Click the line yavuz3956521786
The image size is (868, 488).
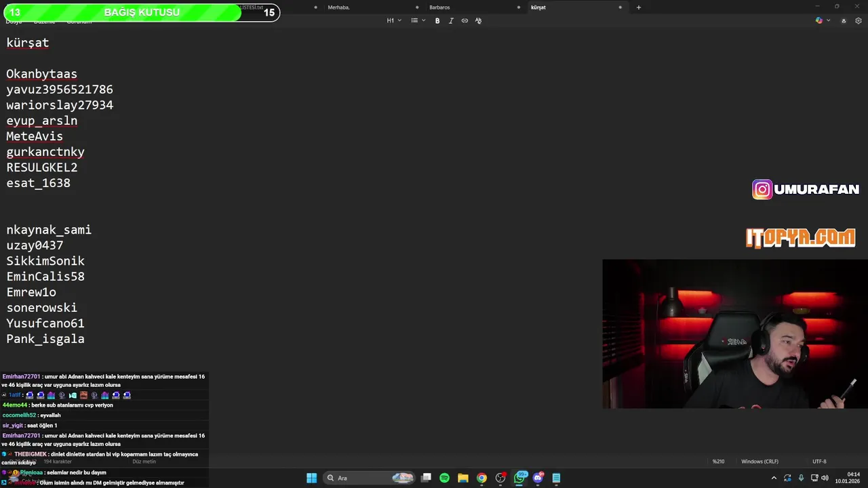click(x=60, y=89)
